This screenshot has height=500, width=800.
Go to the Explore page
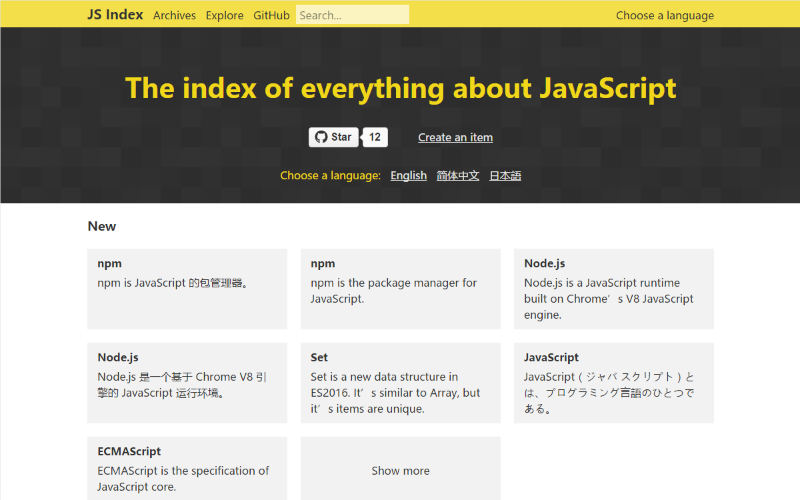point(224,15)
